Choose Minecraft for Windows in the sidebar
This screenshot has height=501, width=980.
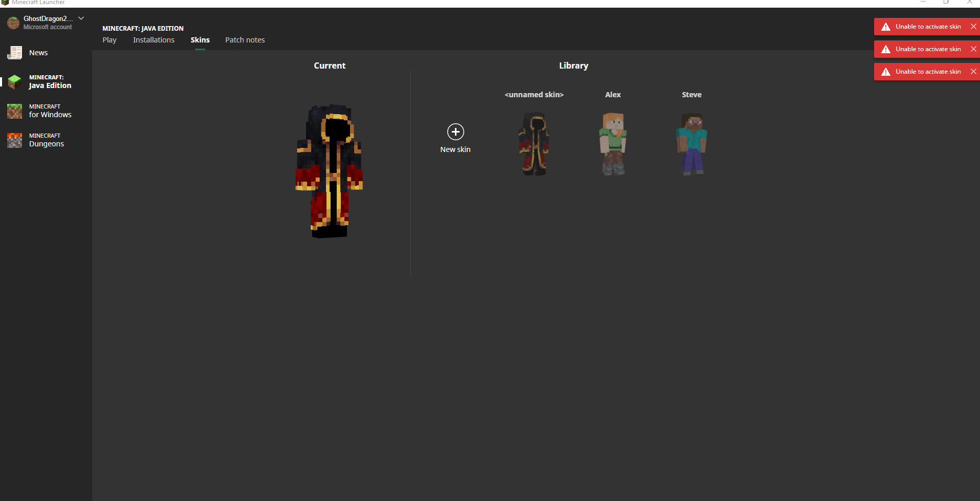(46, 111)
